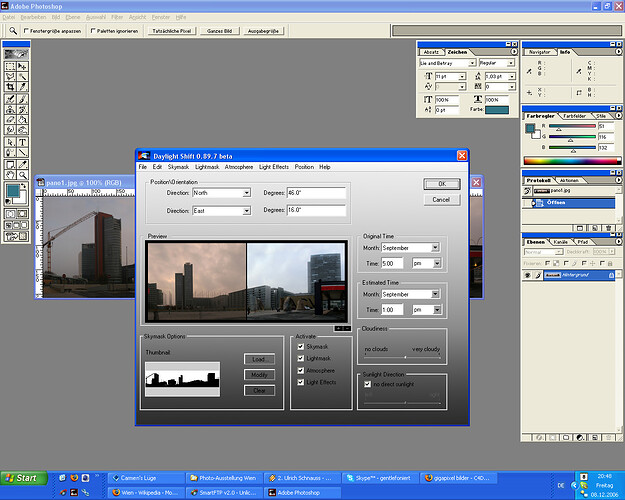625x500 pixels.
Task: Open the font style dropdown 'Regular'
Action: [x=511, y=63]
